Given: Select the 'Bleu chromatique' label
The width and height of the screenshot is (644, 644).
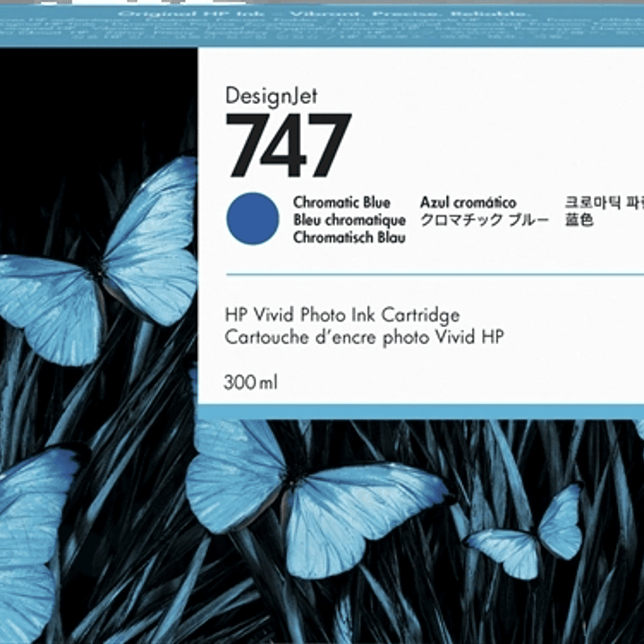Looking at the screenshot, I should tap(349, 220).
